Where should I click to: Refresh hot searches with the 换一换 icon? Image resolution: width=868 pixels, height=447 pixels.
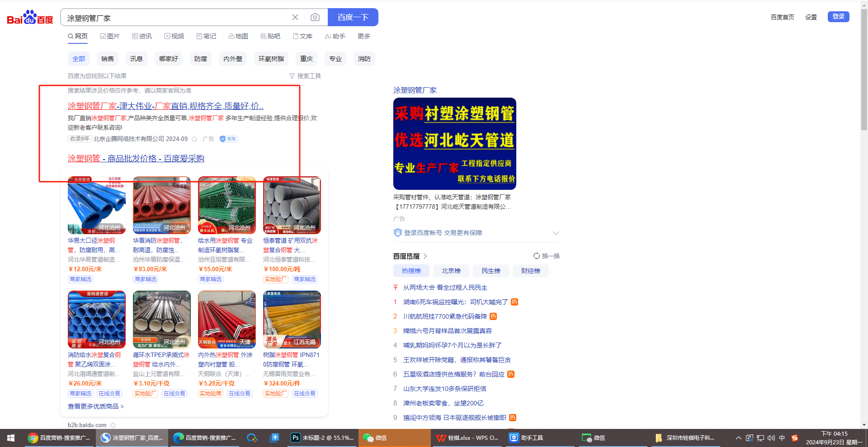tap(537, 256)
